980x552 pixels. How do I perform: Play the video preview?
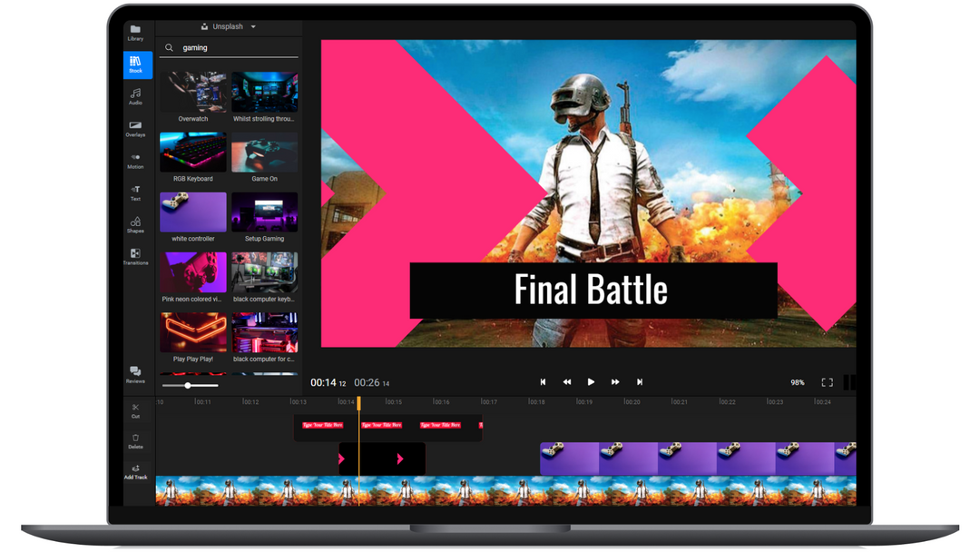pos(591,382)
